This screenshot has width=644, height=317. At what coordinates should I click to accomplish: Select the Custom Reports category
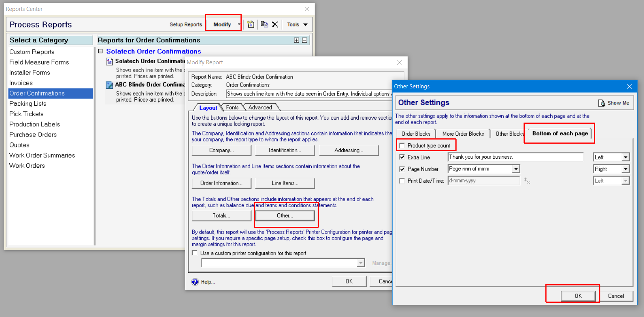click(x=32, y=52)
